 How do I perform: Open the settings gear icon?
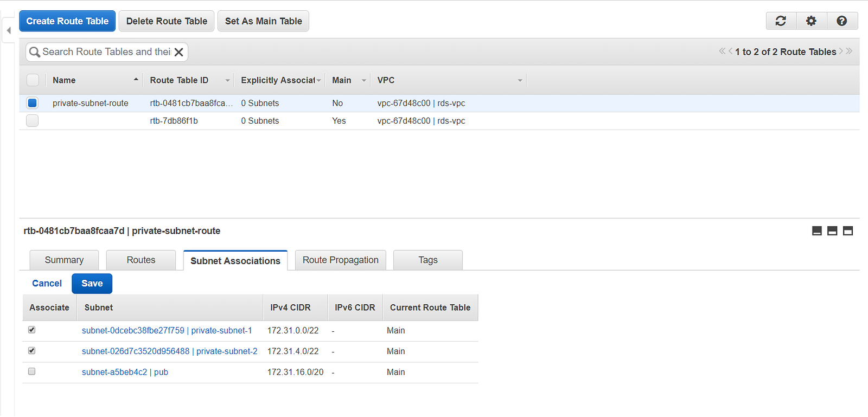point(811,21)
